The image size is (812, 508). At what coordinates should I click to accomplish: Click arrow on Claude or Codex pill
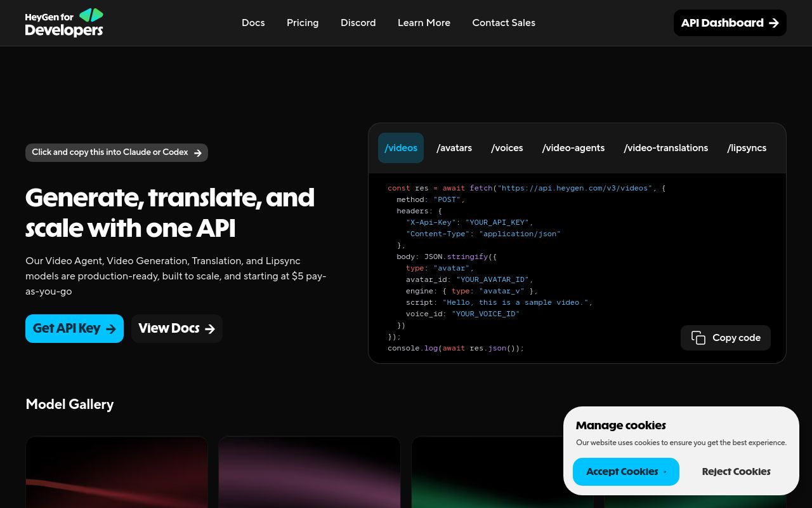[x=198, y=153]
